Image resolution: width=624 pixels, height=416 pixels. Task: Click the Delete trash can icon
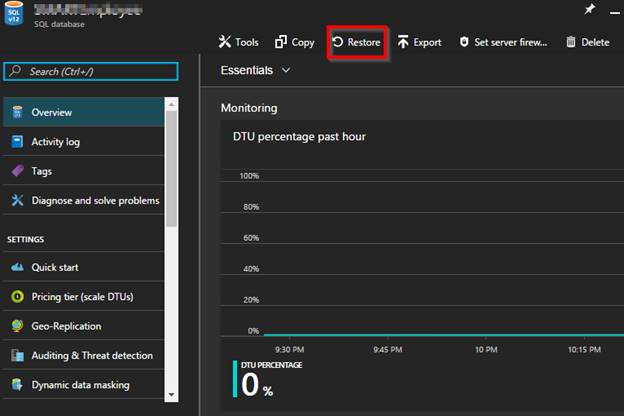571,43
